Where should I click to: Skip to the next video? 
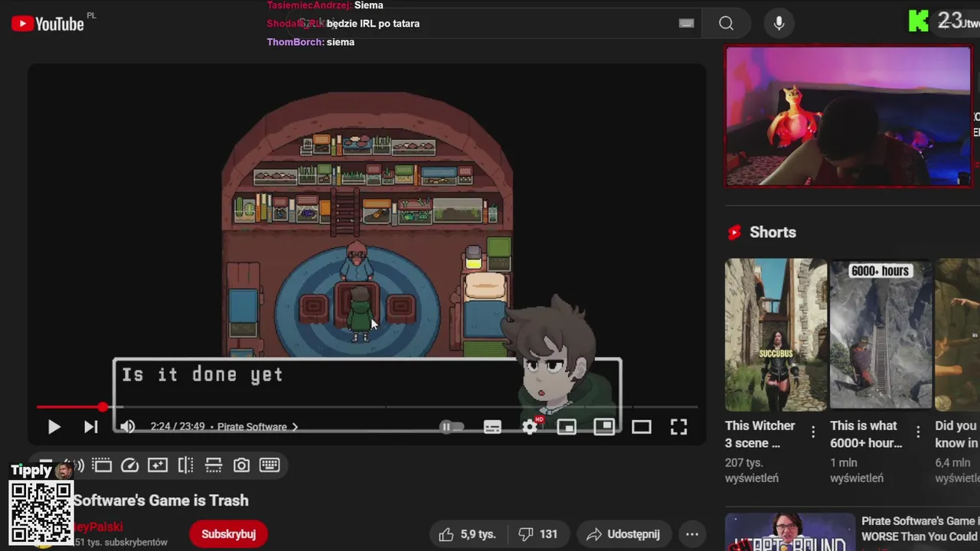90,427
